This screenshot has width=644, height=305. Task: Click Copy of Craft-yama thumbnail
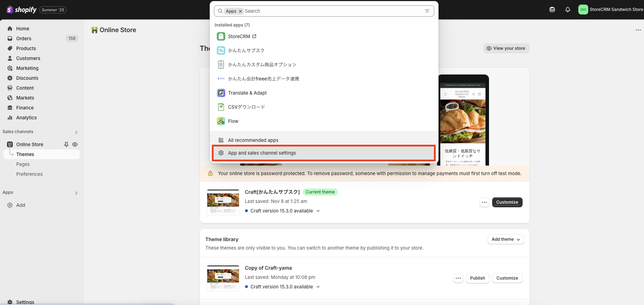pyautogui.click(x=223, y=278)
